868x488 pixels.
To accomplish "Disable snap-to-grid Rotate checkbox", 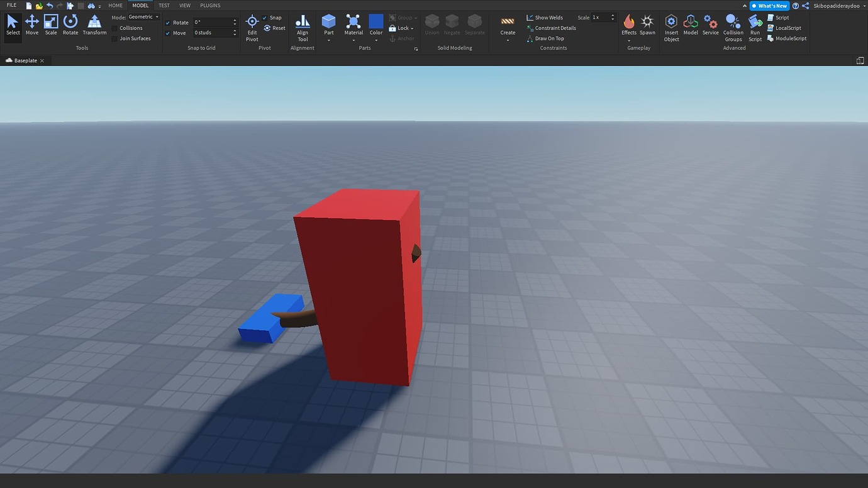I will (167, 22).
